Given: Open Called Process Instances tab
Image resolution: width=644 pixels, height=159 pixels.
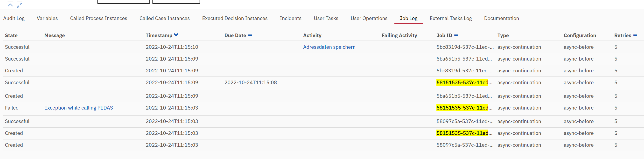Looking at the screenshot, I should tap(98, 18).
